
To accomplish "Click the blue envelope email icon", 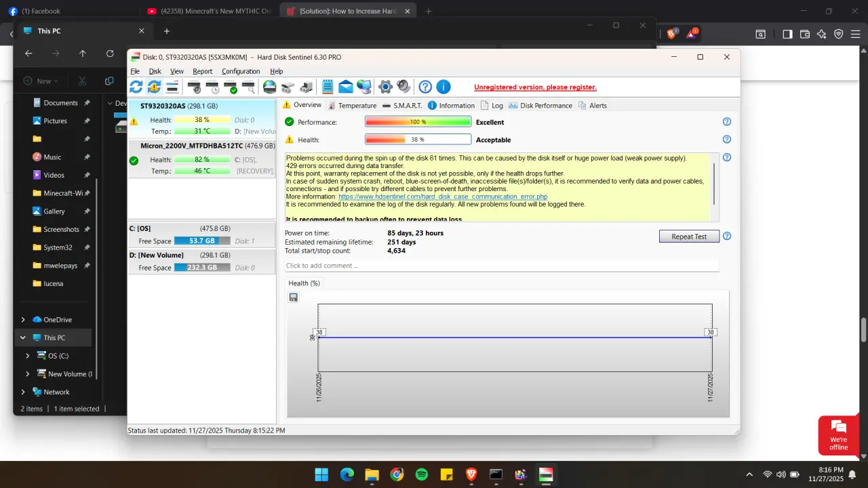I will click(346, 87).
